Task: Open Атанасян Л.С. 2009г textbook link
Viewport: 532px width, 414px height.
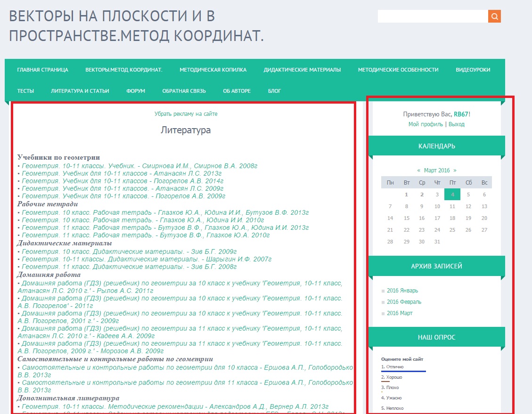Action: tap(123, 188)
